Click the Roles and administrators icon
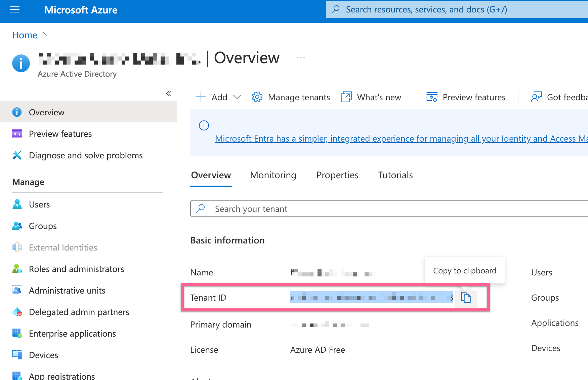 pyautogui.click(x=17, y=269)
